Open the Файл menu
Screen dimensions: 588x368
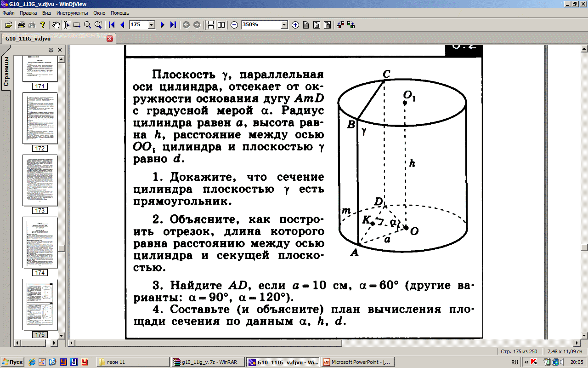(x=8, y=13)
